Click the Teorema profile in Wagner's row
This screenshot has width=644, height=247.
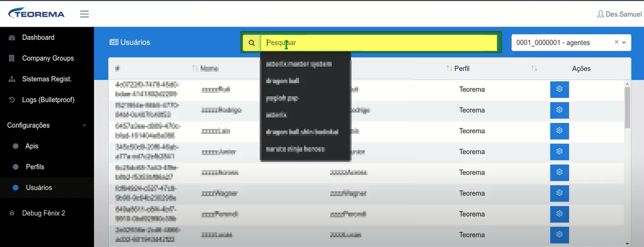tap(472, 193)
